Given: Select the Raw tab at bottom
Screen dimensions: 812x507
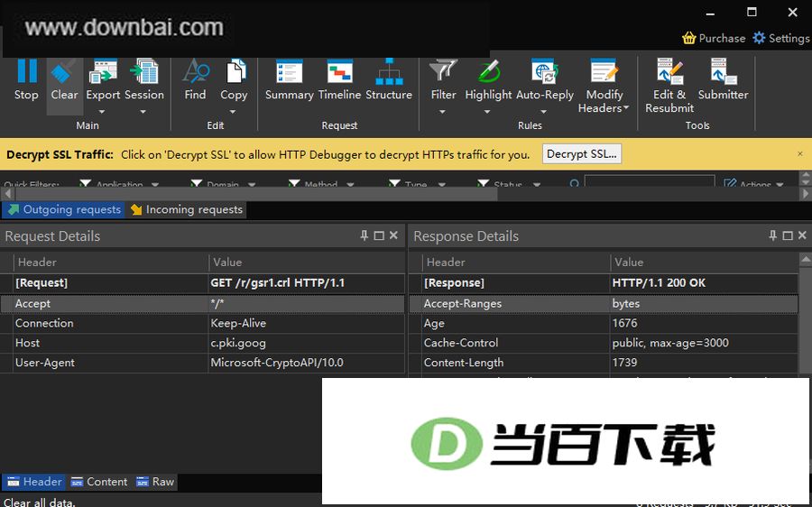Looking at the screenshot, I should [x=155, y=482].
